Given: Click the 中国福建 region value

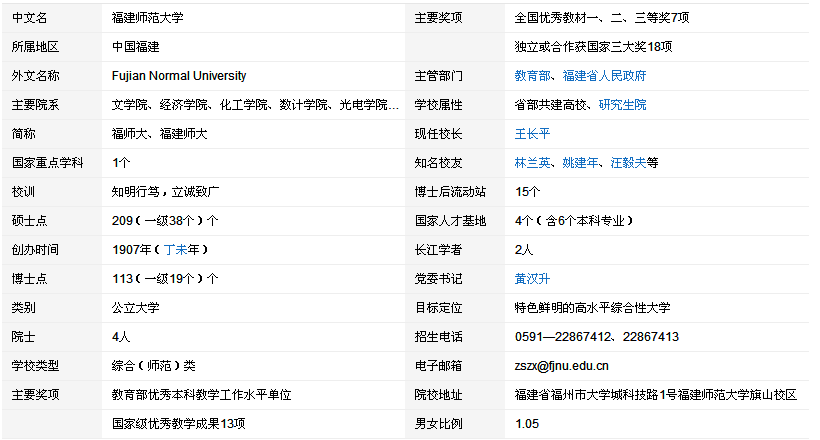Looking at the screenshot, I should tap(135, 47).
